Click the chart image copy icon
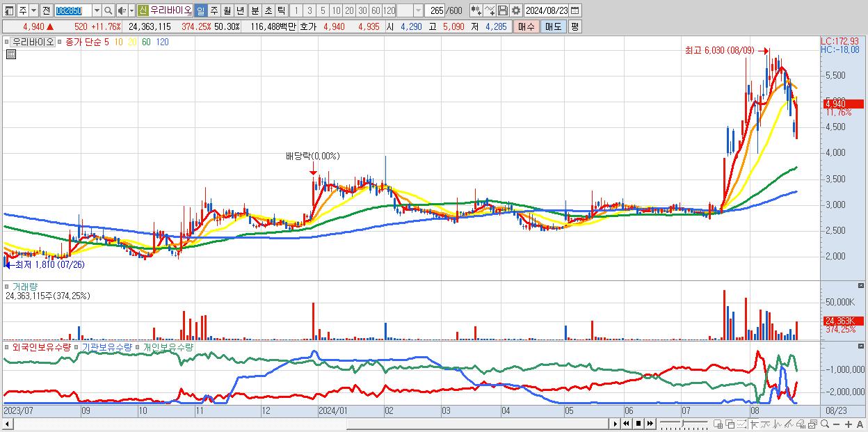 pos(812,424)
